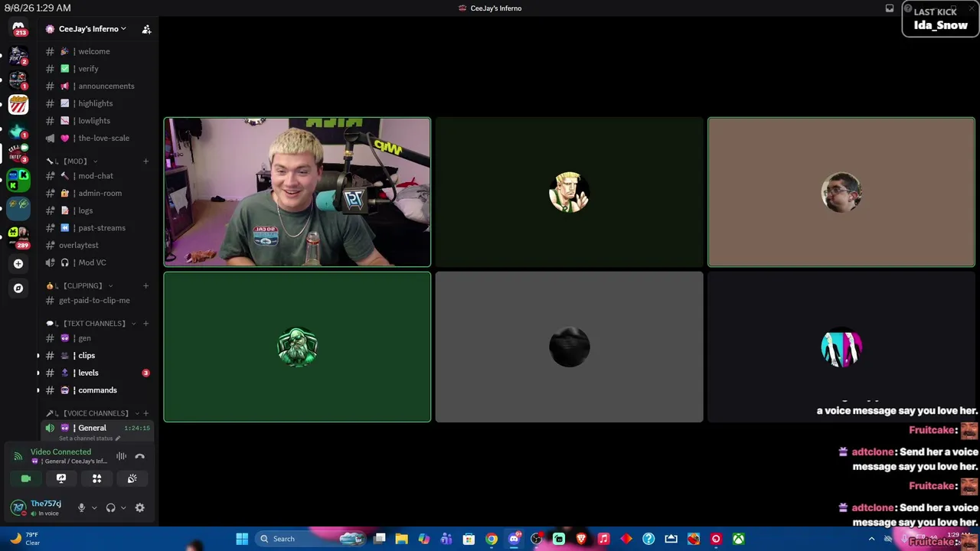Focus the green bearded avatar tile
Image resolution: width=980 pixels, height=551 pixels.
297,347
